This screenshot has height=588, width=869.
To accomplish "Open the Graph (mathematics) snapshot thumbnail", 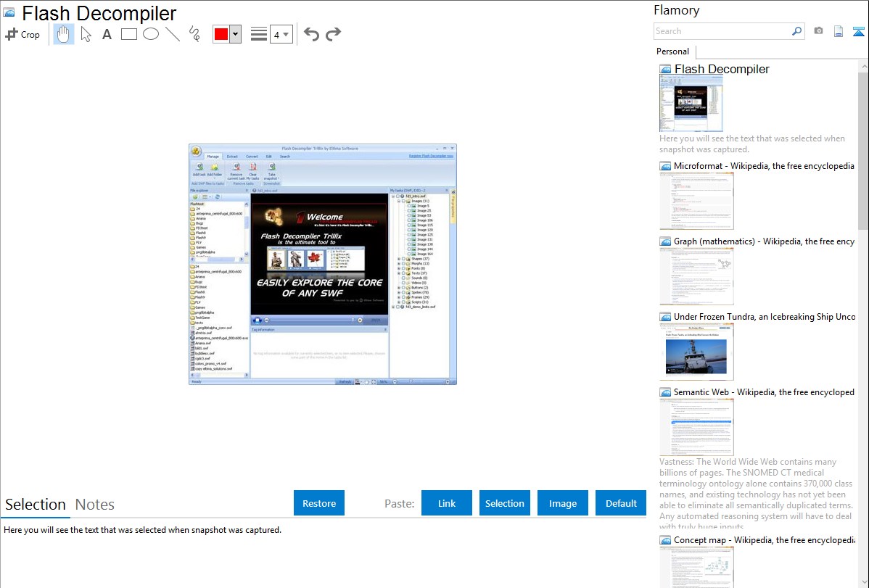I will click(696, 276).
